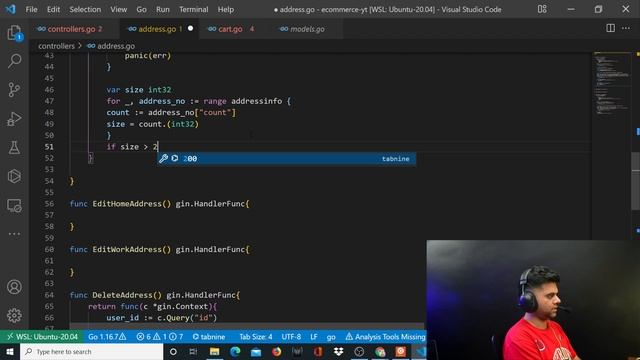Click on func EditHomeAddress() line
Screen dimensions: 640x360
point(159,204)
